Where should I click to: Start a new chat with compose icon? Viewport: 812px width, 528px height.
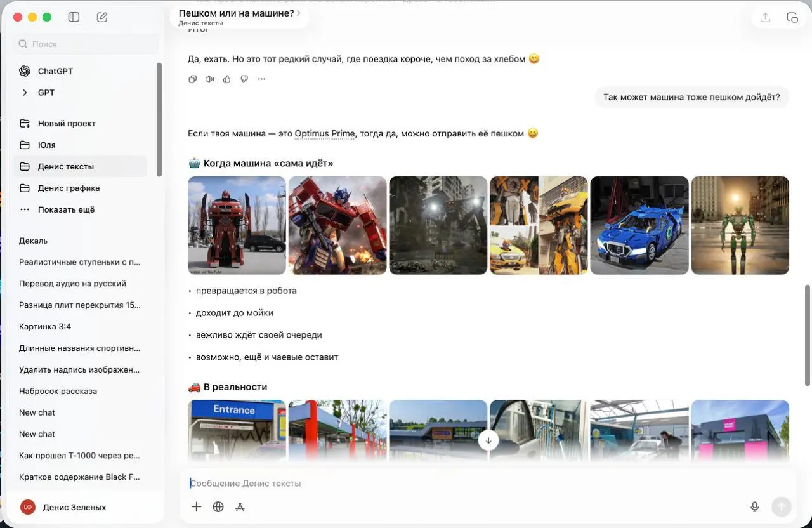(x=102, y=17)
